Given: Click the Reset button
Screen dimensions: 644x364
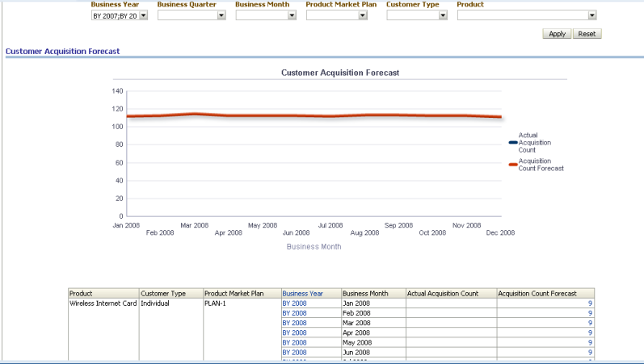Looking at the screenshot, I should click(x=587, y=34).
